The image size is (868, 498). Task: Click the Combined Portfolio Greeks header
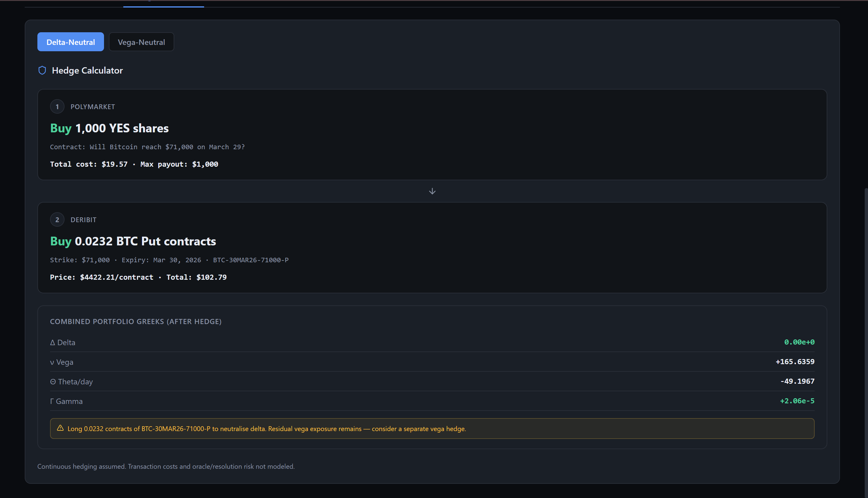[x=136, y=322]
